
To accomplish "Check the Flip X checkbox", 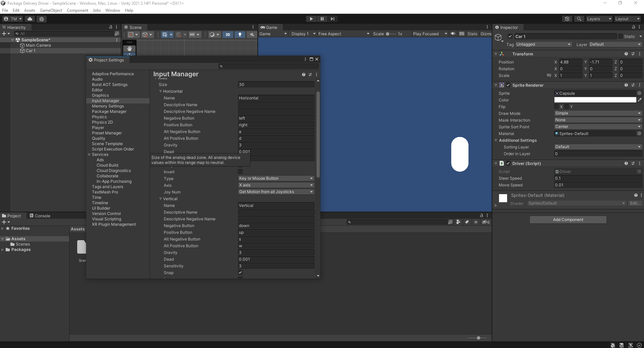I will click(x=556, y=106).
